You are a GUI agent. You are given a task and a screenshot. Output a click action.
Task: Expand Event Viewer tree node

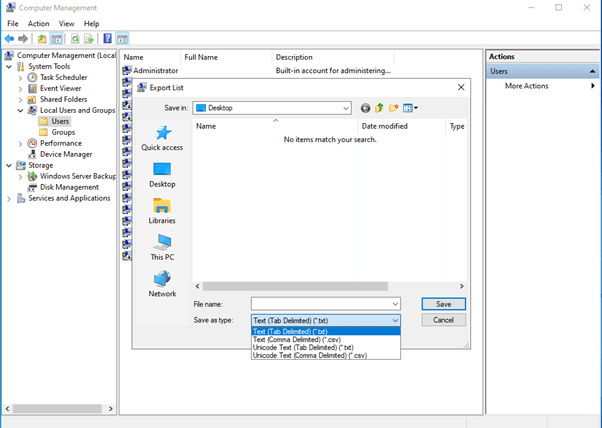click(x=20, y=89)
